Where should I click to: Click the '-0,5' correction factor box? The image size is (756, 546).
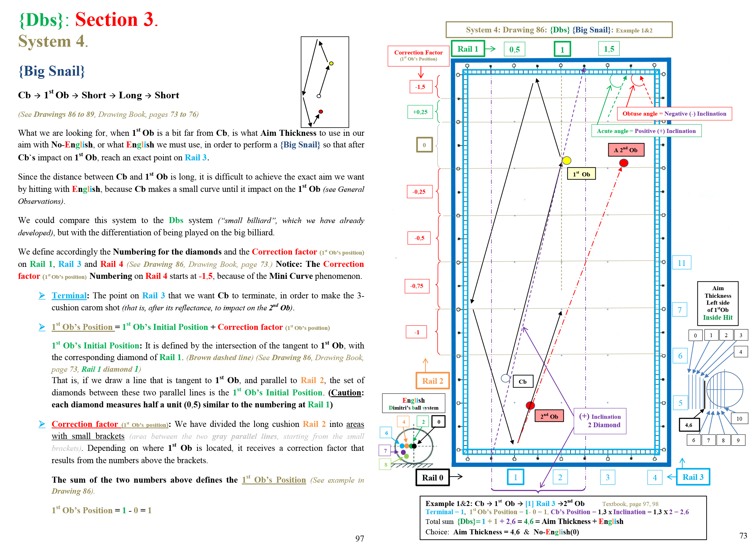click(419, 238)
